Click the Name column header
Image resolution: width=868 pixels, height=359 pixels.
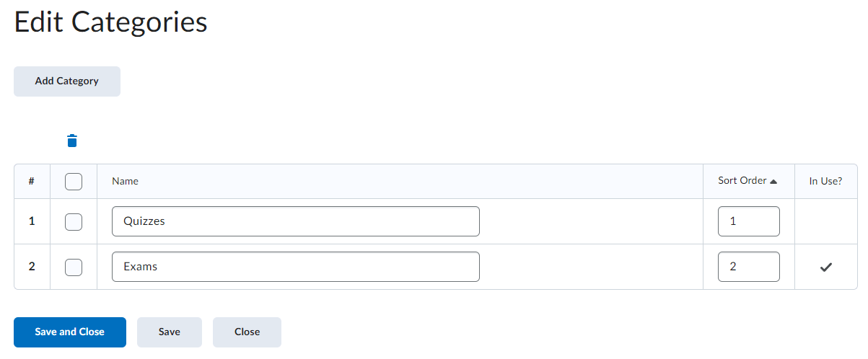(125, 182)
